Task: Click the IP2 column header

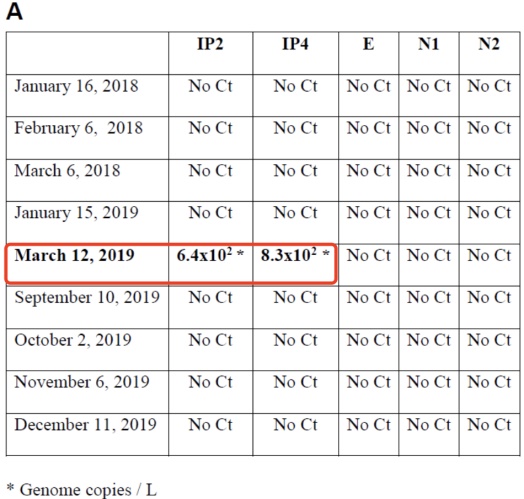Action: [x=210, y=44]
